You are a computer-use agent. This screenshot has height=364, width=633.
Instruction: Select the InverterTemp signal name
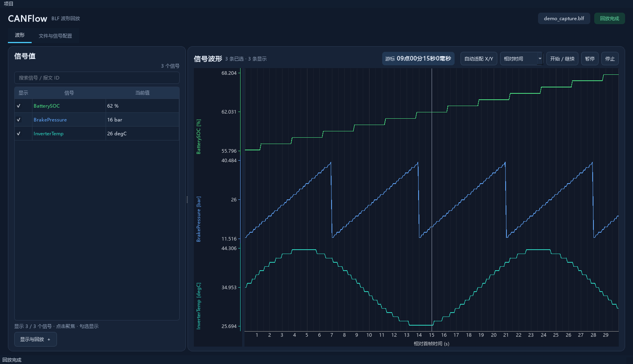coord(49,134)
